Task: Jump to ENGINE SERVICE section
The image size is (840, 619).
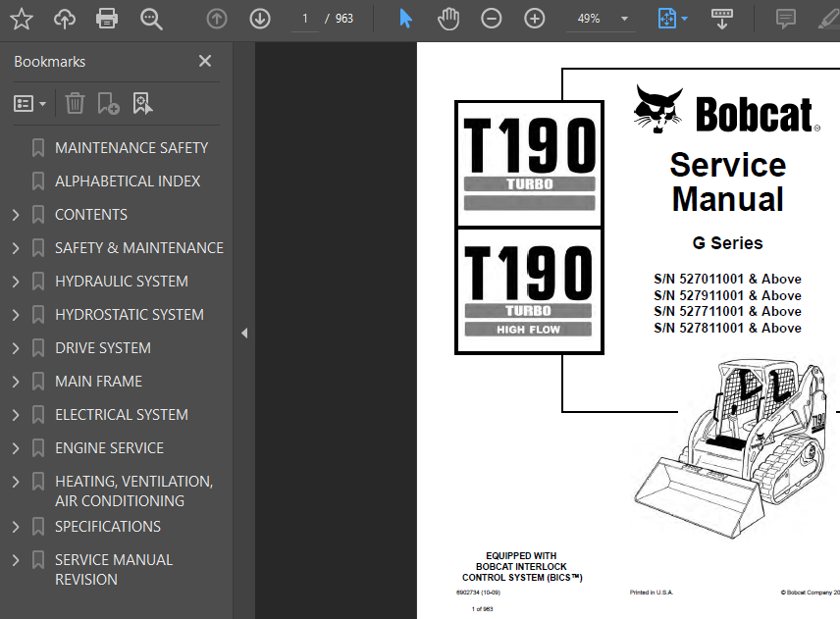Action: [x=109, y=448]
